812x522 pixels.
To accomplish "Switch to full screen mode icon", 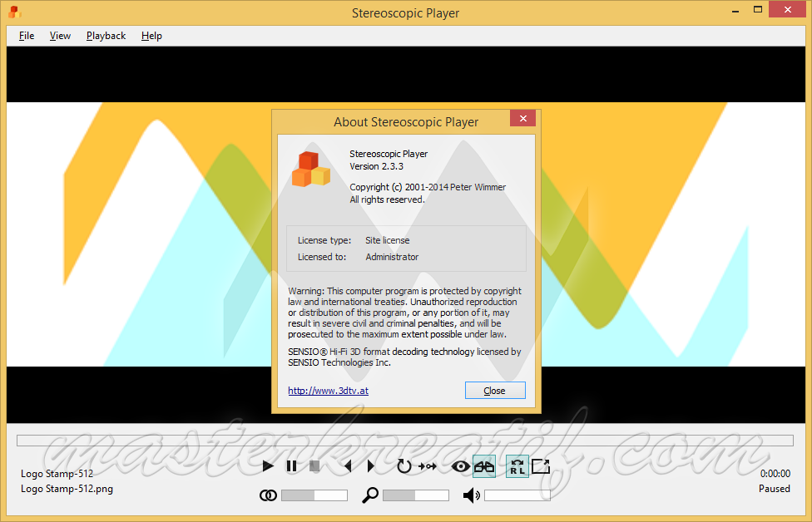I will point(541,466).
